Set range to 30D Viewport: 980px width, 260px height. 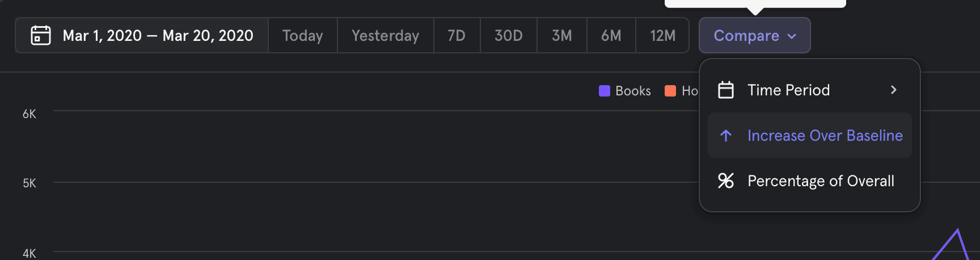tap(509, 35)
